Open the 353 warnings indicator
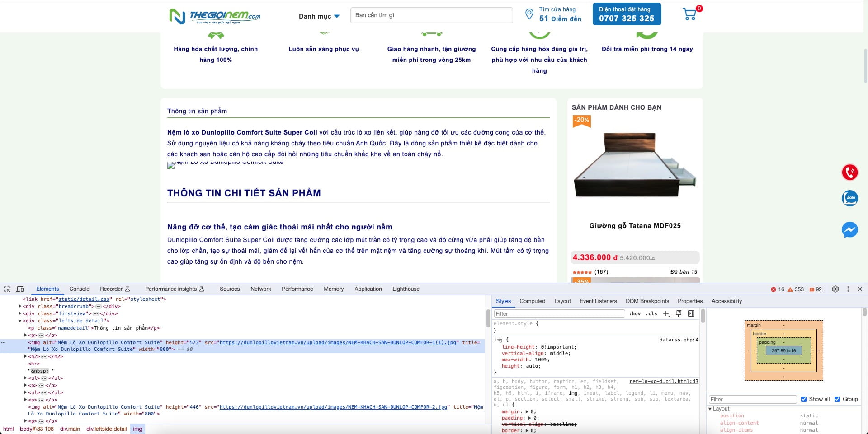The image size is (868, 434). pos(796,289)
